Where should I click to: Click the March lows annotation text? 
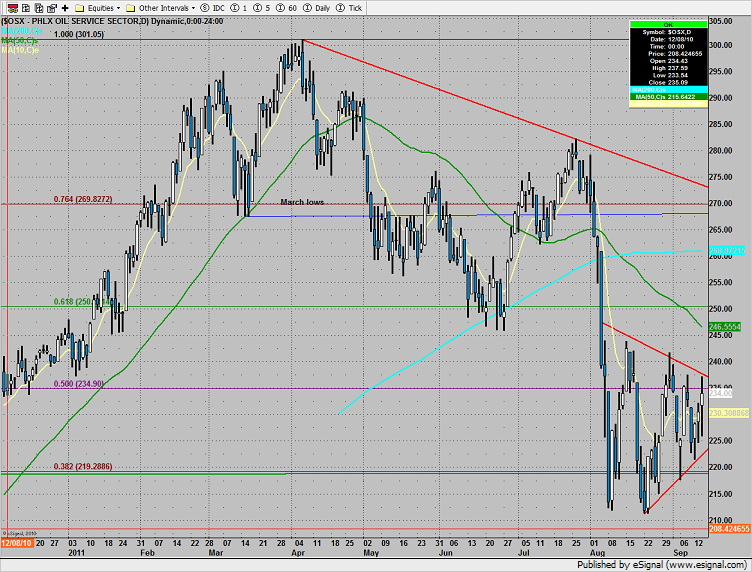(x=302, y=202)
